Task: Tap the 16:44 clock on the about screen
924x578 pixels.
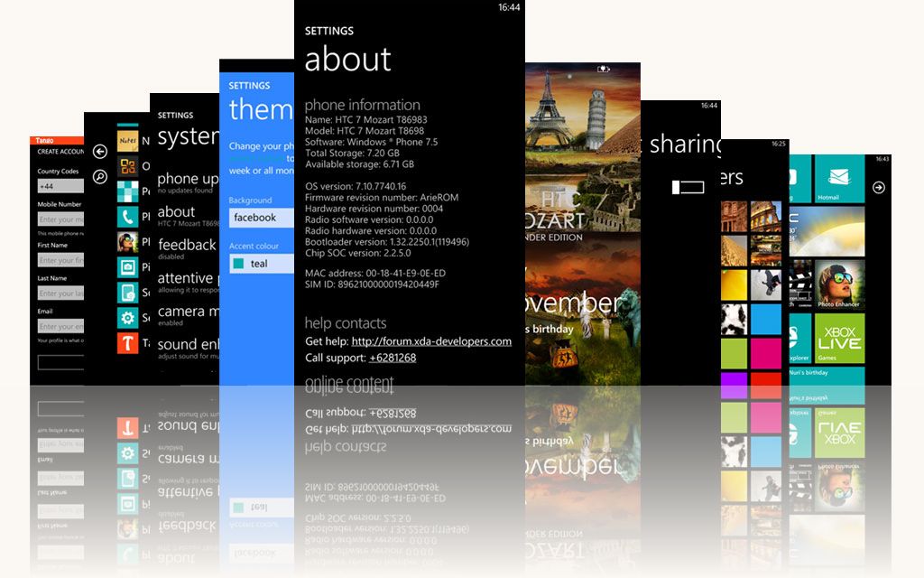Action: point(509,7)
